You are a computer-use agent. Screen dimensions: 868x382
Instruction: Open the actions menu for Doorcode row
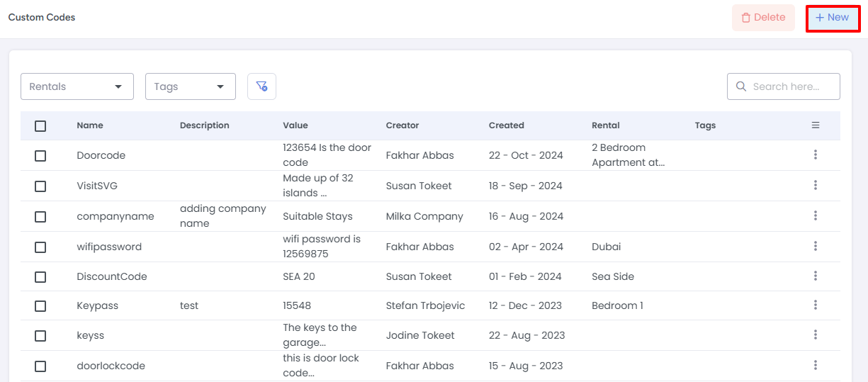click(816, 155)
